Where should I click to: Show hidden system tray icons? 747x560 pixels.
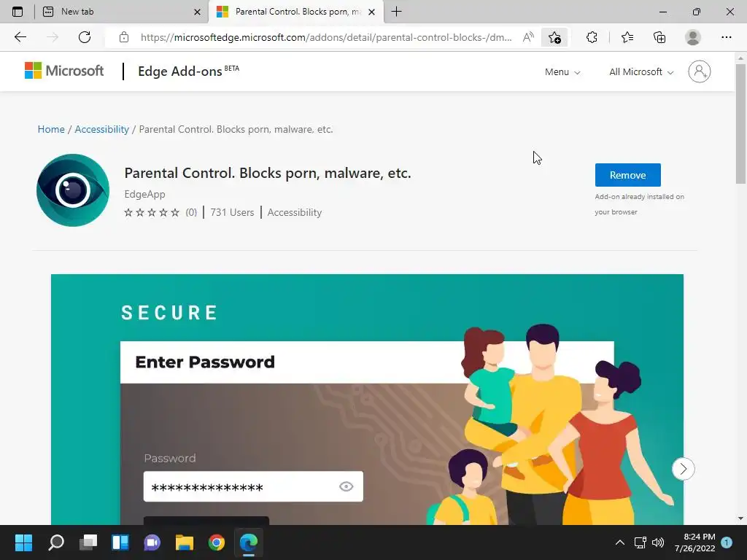click(x=619, y=542)
